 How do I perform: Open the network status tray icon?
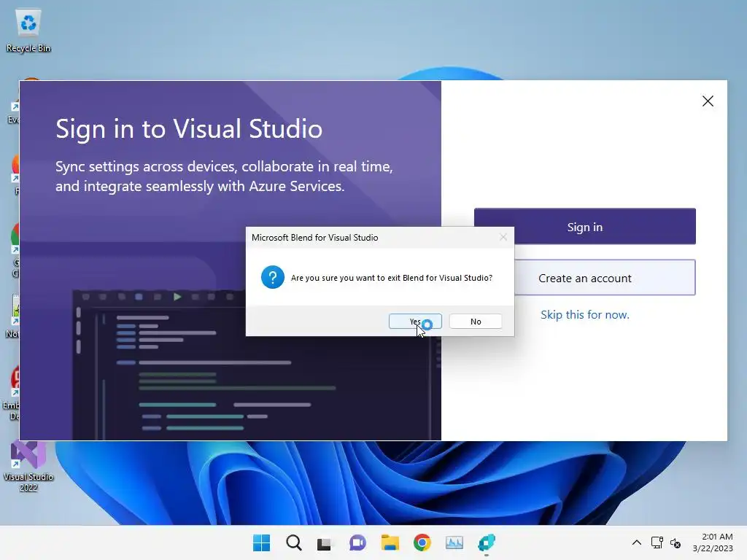click(x=657, y=542)
